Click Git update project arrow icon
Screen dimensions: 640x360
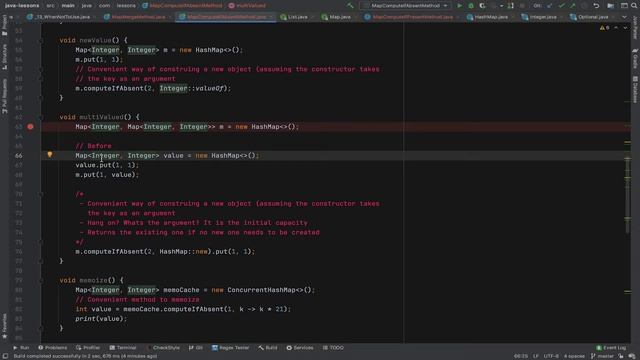point(550,6)
